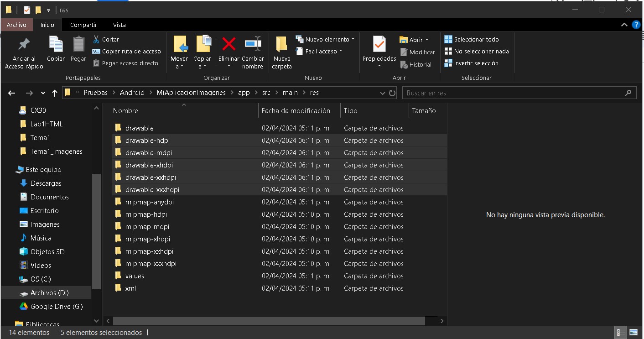The width and height of the screenshot is (644, 339).
Task: Click the Eliminar red X icon
Action: click(x=229, y=44)
